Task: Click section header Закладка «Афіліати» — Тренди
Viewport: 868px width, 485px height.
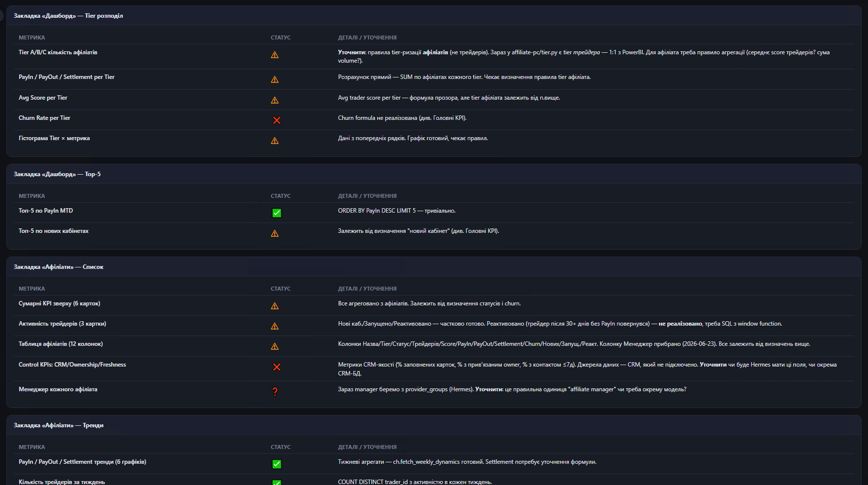Action: [59, 425]
